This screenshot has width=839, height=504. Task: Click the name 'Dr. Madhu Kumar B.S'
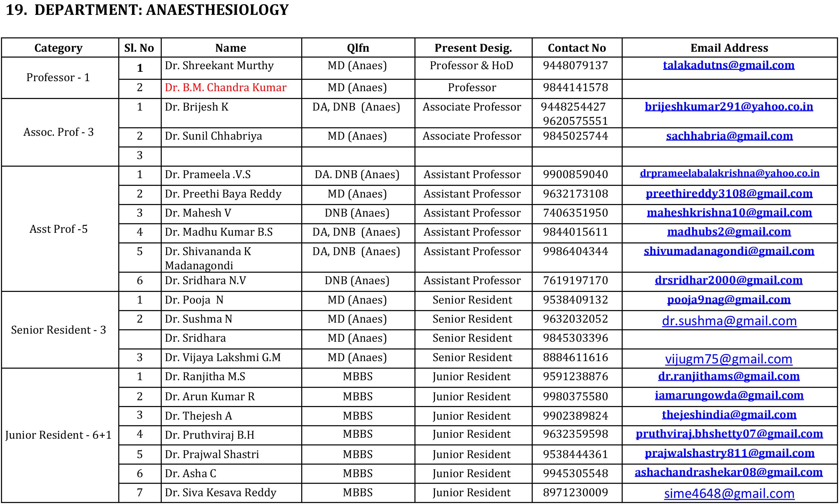[219, 232]
